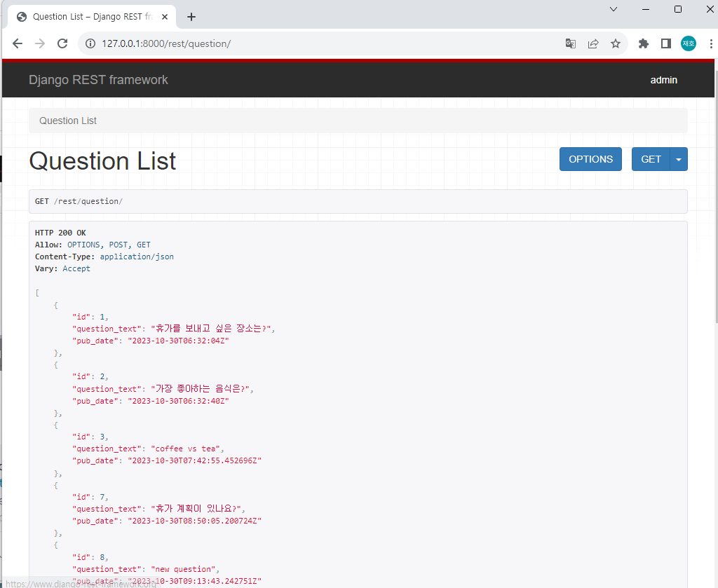
Task: Reload the page with refresh icon
Action: 62,43
